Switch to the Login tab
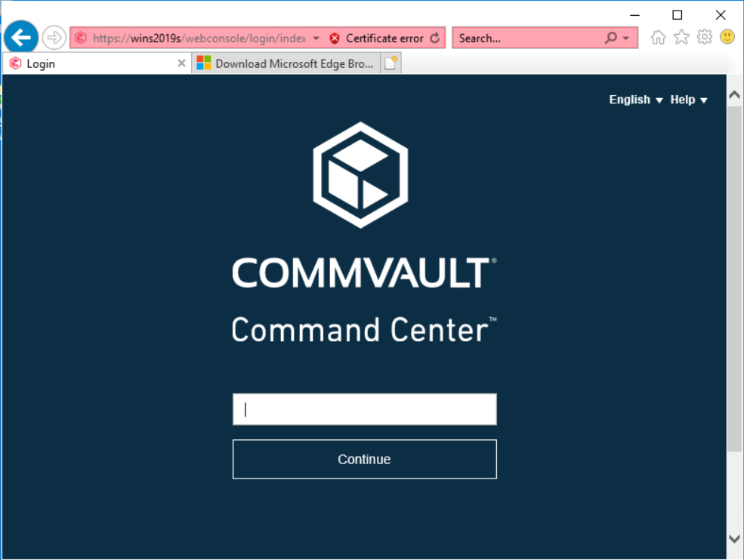Image resolution: width=744 pixels, height=560 pixels. tap(97, 63)
